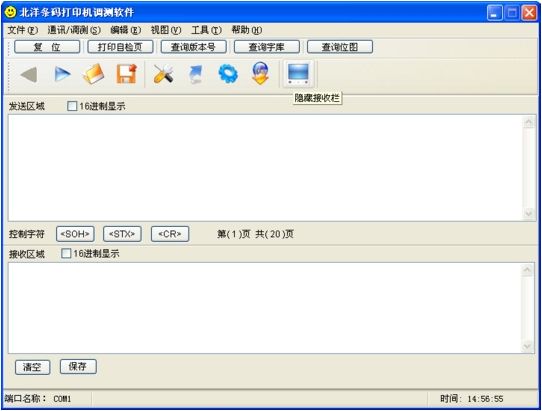Click the blue right arrow next page icon
The width and height of the screenshot is (542, 411).
(62, 74)
